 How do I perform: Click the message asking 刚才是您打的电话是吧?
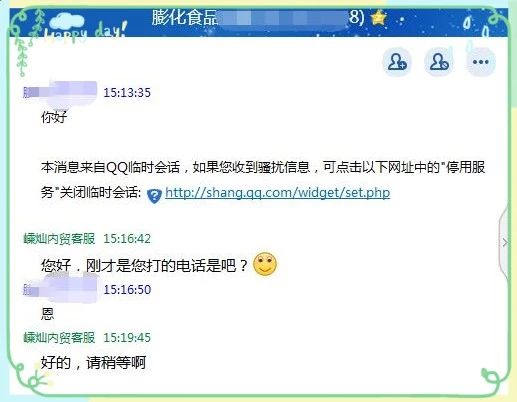pyautogui.click(x=144, y=266)
